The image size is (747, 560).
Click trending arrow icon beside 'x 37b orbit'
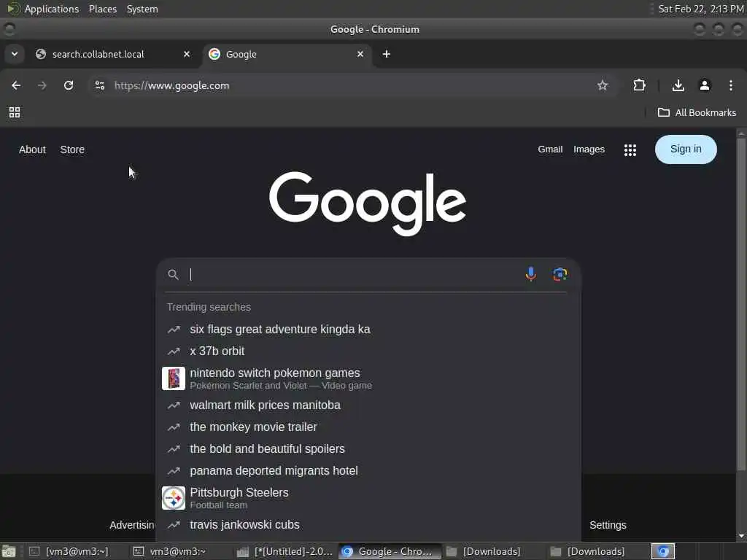pyautogui.click(x=174, y=351)
